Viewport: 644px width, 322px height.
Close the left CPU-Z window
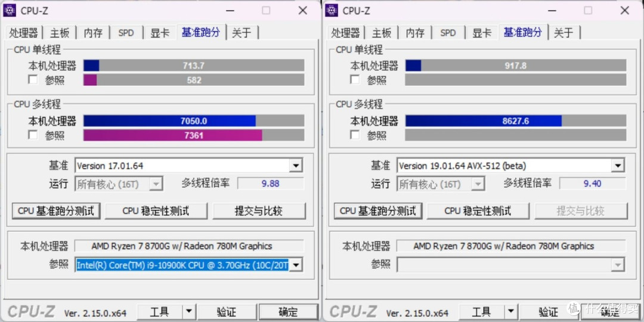pyautogui.click(x=303, y=10)
